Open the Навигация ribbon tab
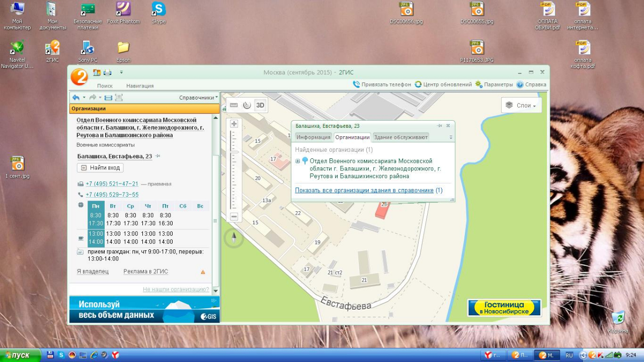The width and height of the screenshot is (644, 362). 140,86
